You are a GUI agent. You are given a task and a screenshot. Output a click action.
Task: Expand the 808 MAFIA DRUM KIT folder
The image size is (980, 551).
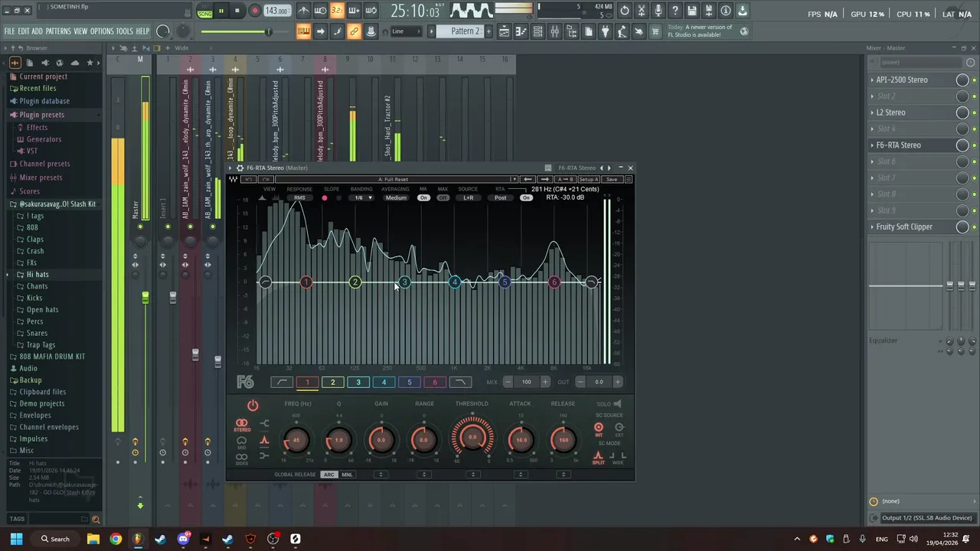[x=52, y=357]
